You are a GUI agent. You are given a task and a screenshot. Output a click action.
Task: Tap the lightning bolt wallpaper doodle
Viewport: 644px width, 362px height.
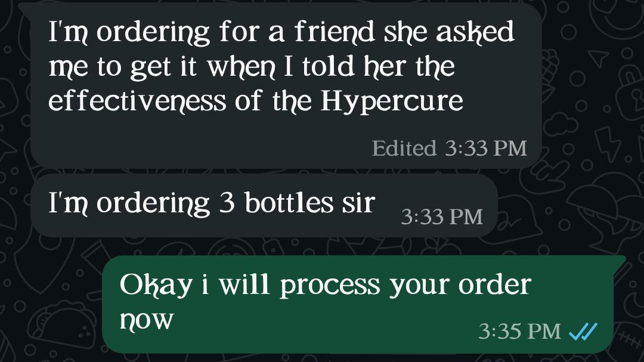point(608,143)
